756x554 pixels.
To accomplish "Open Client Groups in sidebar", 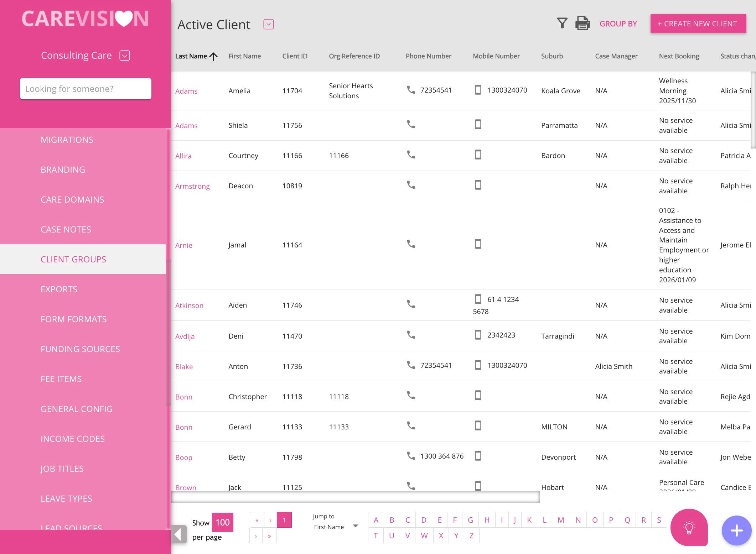I will pos(73,259).
